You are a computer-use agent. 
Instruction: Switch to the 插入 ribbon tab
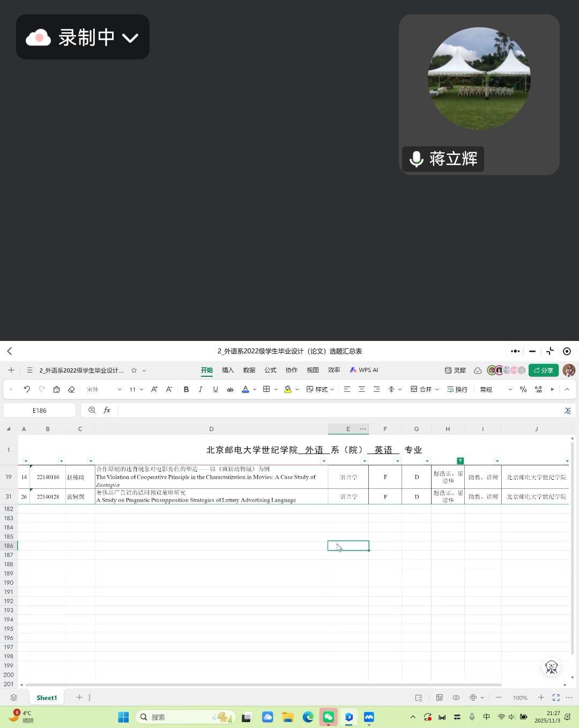[227, 370]
